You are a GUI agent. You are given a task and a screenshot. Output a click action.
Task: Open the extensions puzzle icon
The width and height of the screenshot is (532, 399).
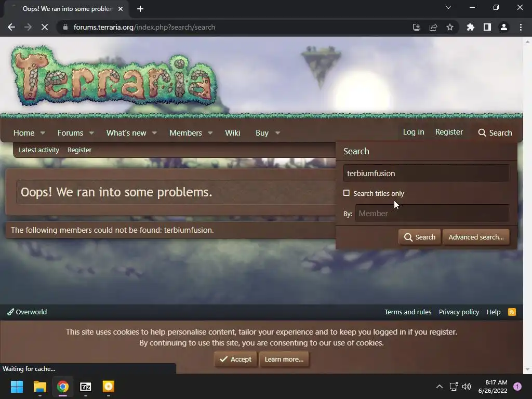(x=470, y=27)
